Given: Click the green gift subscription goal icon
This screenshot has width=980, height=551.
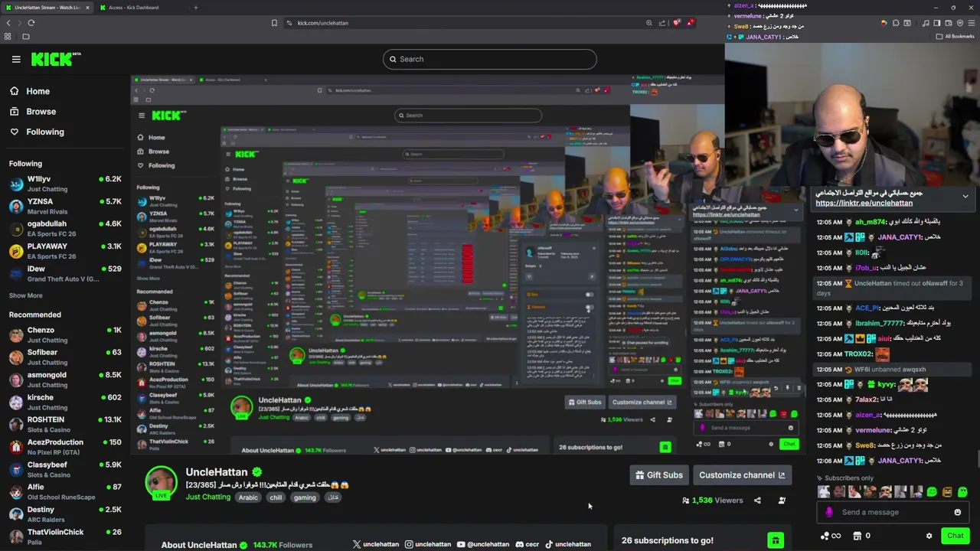Looking at the screenshot, I should (776, 540).
